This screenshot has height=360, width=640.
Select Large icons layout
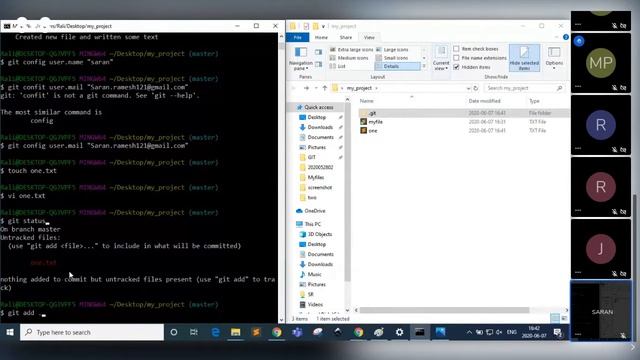pos(392,49)
